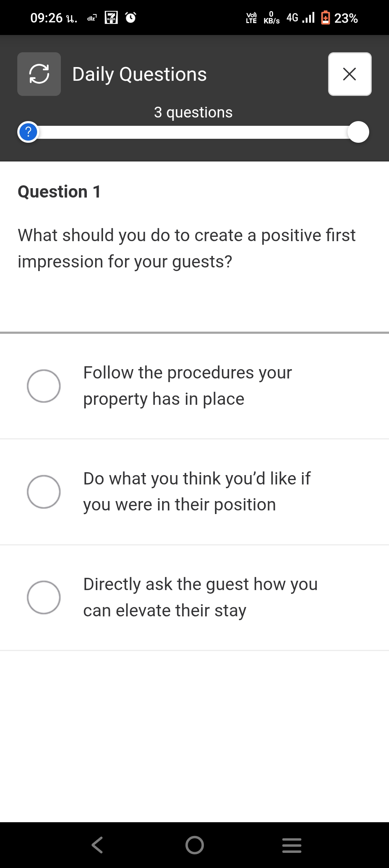This screenshot has height=868, width=389.
Task: Select radio for 'Follow the procedures' answer
Action: point(44,386)
